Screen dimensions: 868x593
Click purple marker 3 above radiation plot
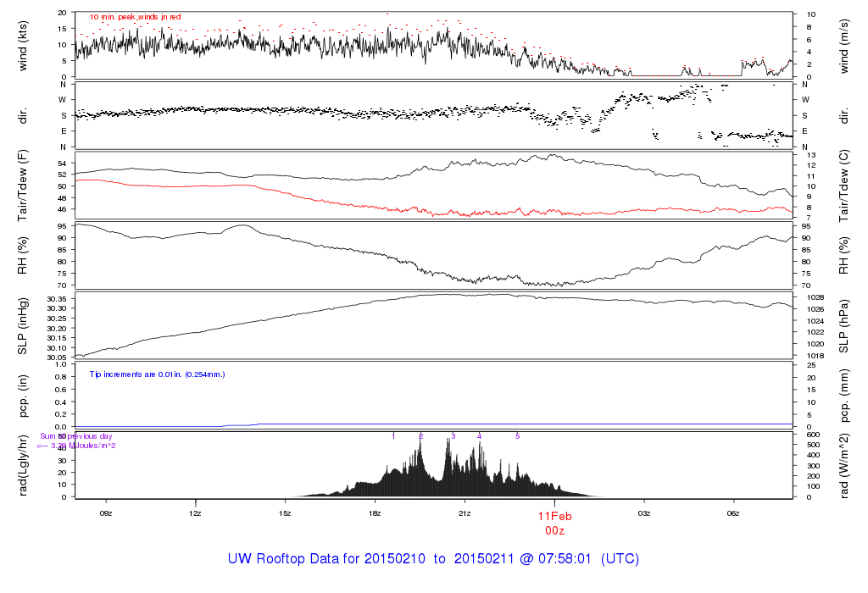(x=453, y=436)
